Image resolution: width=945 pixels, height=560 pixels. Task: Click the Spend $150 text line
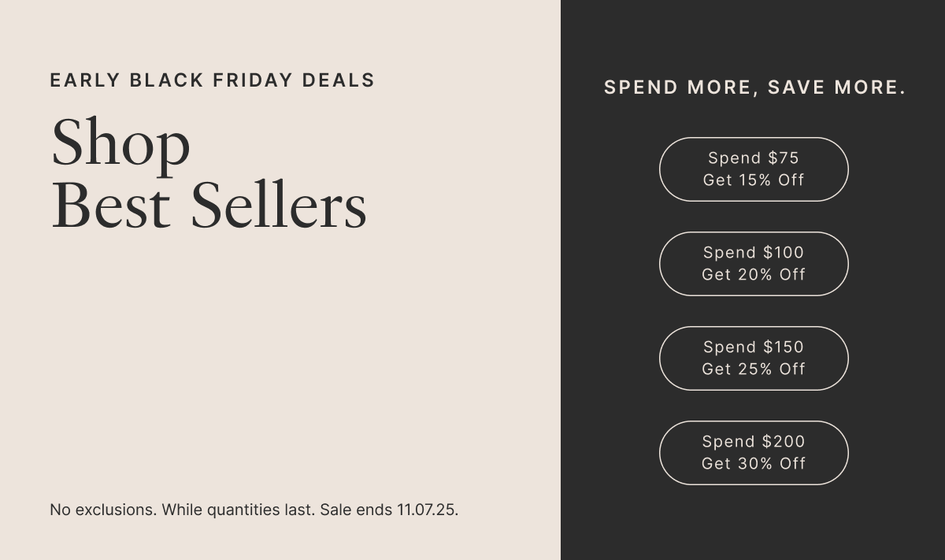click(754, 347)
